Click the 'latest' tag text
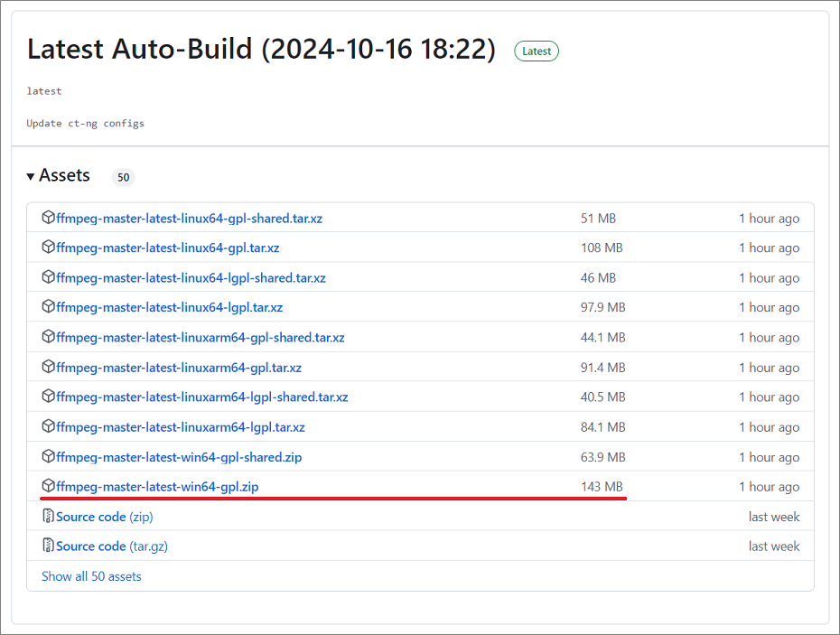This screenshot has width=840, height=635. click(x=44, y=91)
